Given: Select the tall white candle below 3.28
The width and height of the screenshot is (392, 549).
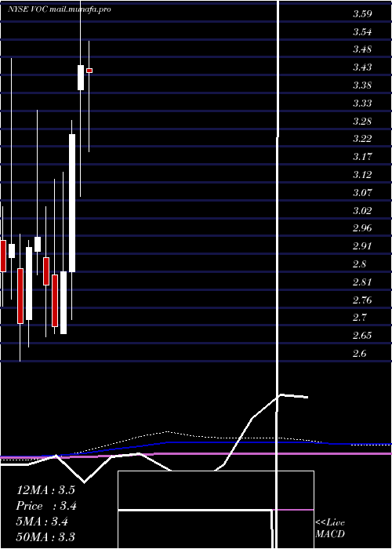Looking at the screenshot, I should point(72,203).
